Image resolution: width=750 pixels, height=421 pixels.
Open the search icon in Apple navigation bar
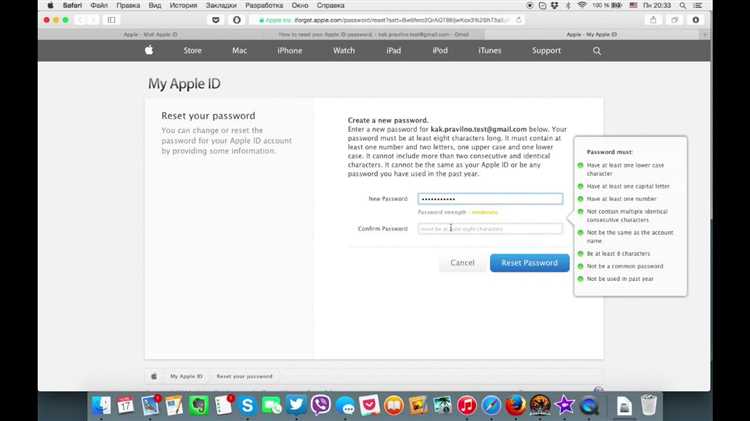(597, 51)
